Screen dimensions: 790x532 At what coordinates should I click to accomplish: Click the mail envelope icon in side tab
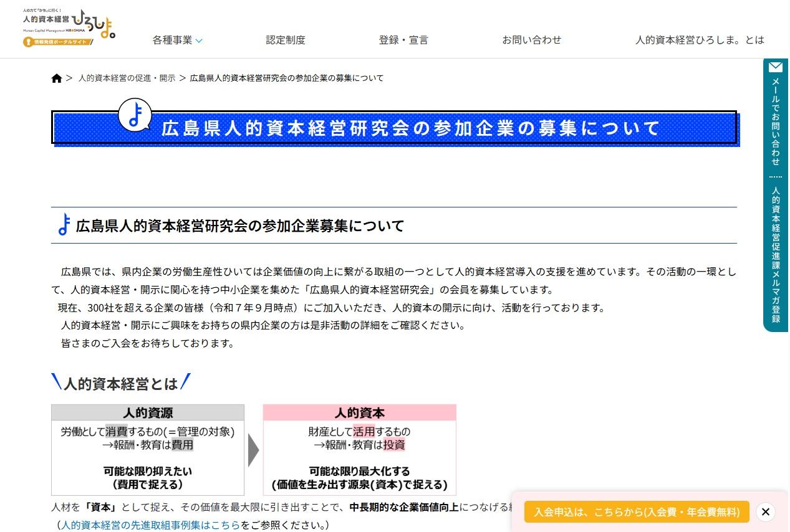click(x=776, y=67)
